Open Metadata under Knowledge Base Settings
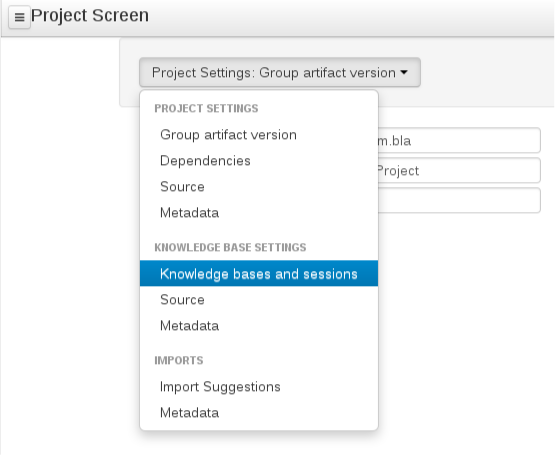Viewport: 555px width, 455px height. [259, 325]
